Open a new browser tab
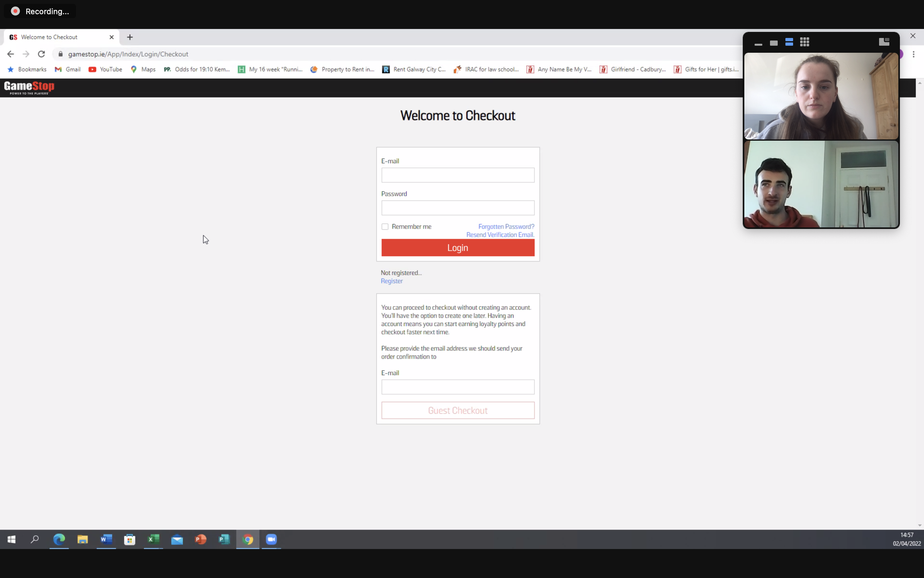924x578 pixels. point(130,37)
